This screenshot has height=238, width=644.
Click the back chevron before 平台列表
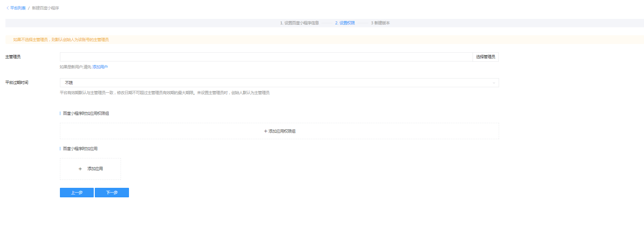(8, 8)
